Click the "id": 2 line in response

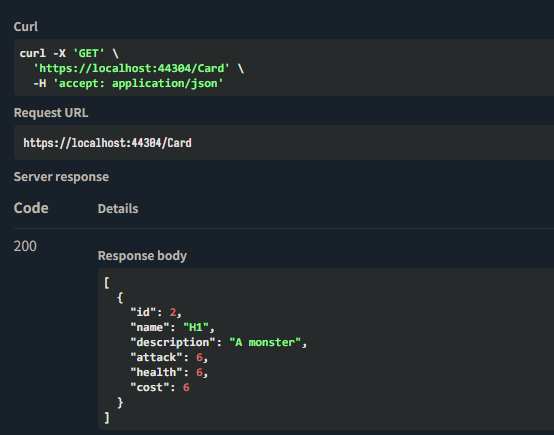pyautogui.click(x=156, y=312)
